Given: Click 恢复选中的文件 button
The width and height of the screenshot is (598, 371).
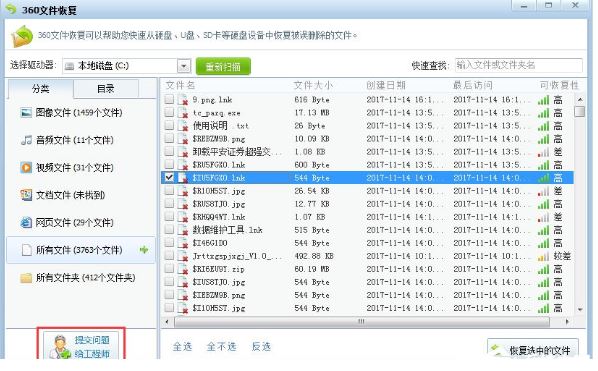Looking at the screenshot, I should click(533, 349).
